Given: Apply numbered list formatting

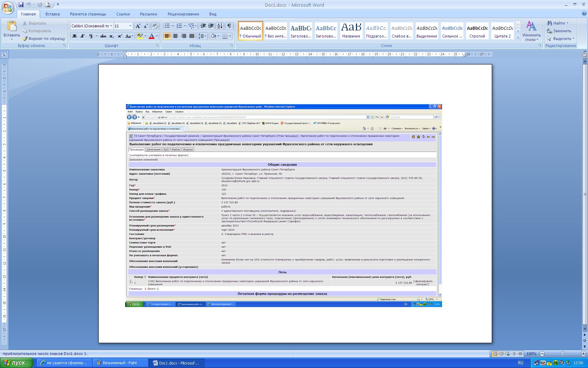Looking at the screenshot, I should point(179,26).
